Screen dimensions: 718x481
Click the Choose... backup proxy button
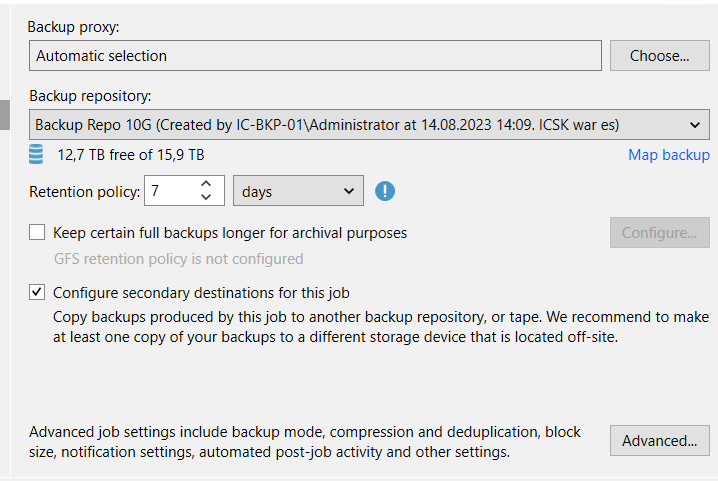[x=659, y=56]
